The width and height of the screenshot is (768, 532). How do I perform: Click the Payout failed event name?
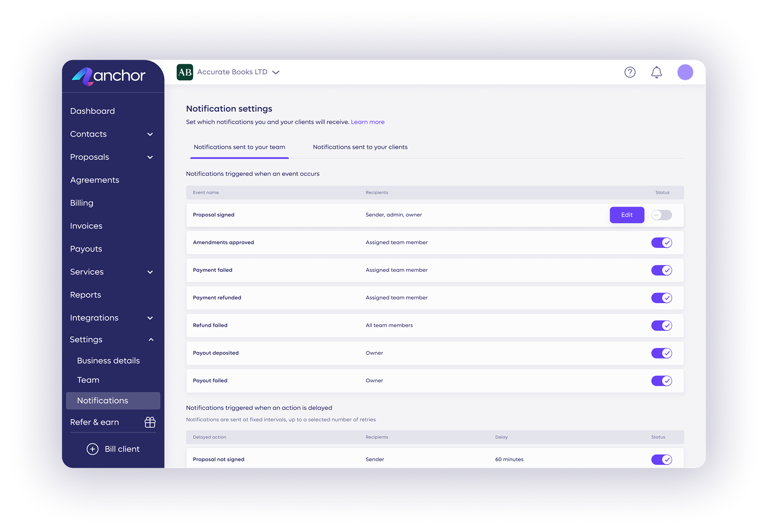pyautogui.click(x=210, y=381)
